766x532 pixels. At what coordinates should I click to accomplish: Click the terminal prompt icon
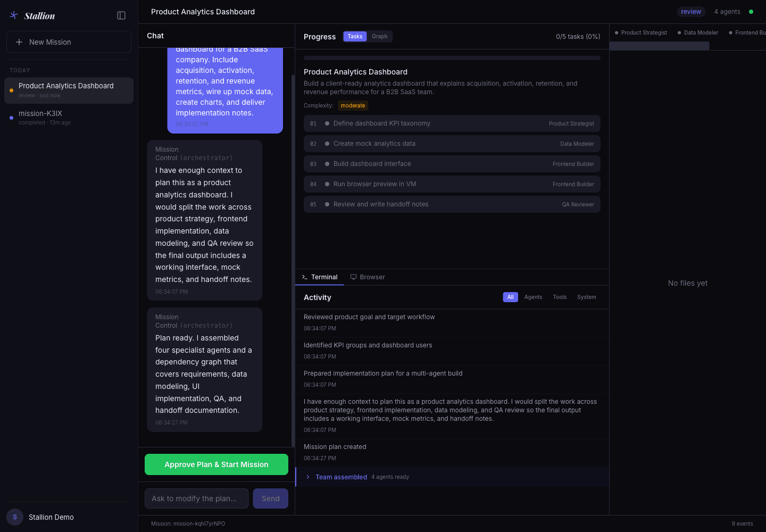point(305,277)
